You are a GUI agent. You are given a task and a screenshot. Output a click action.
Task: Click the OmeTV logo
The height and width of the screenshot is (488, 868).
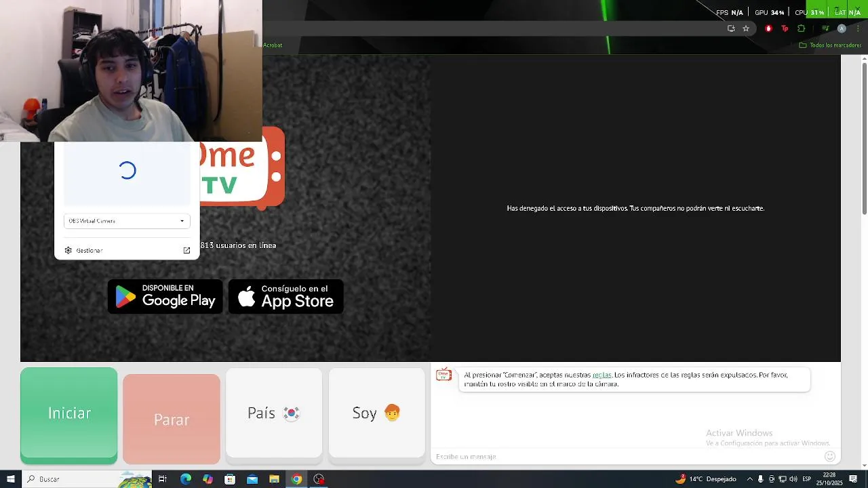click(242, 168)
